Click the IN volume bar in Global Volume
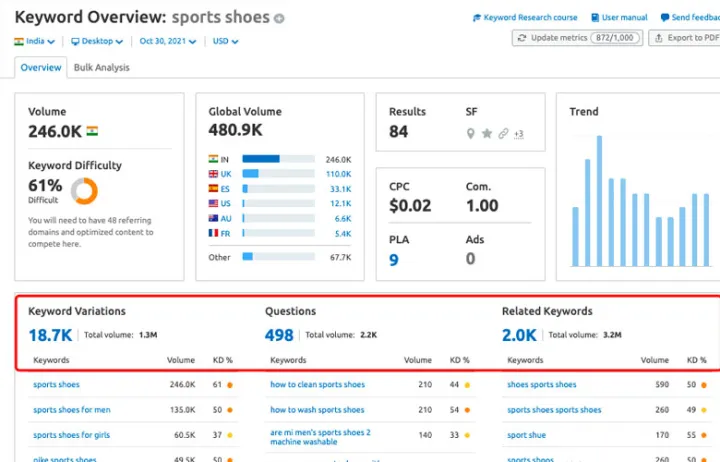This screenshot has height=462, width=720. coord(278,159)
